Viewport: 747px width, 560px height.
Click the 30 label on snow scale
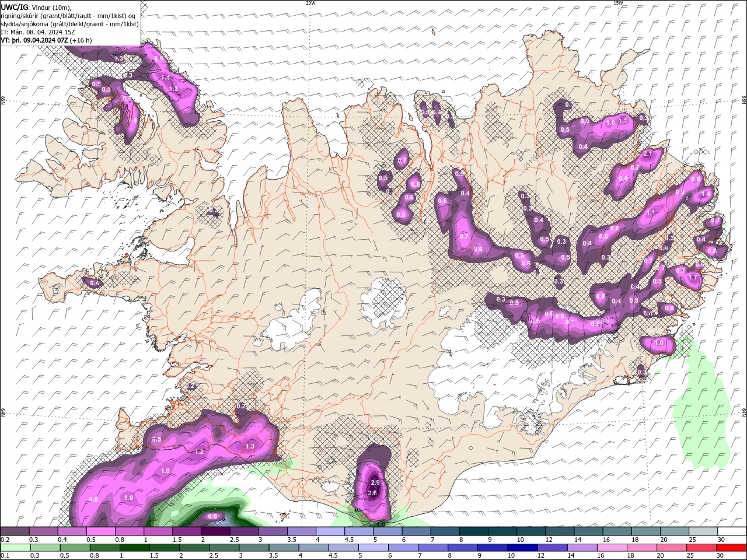[x=721, y=540]
